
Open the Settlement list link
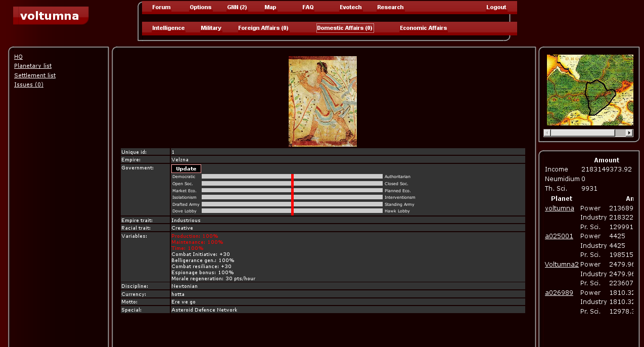[35, 75]
